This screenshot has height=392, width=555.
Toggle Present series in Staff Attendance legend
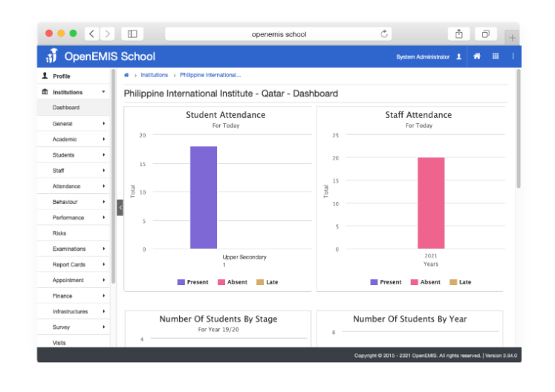pyautogui.click(x=386, y=282)
